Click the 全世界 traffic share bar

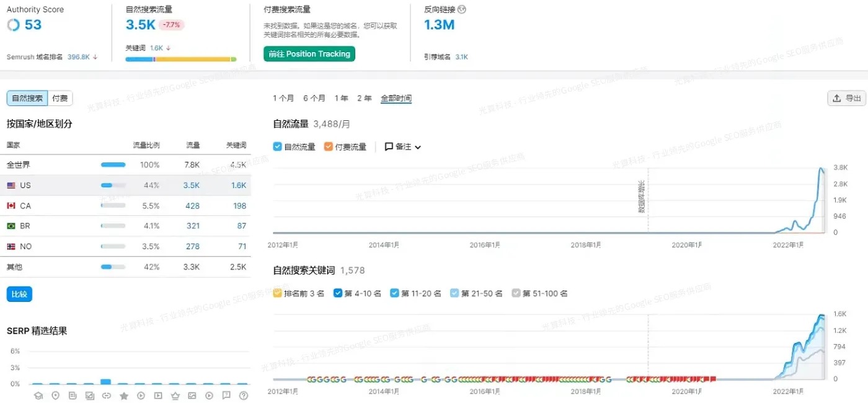point(113,165)
